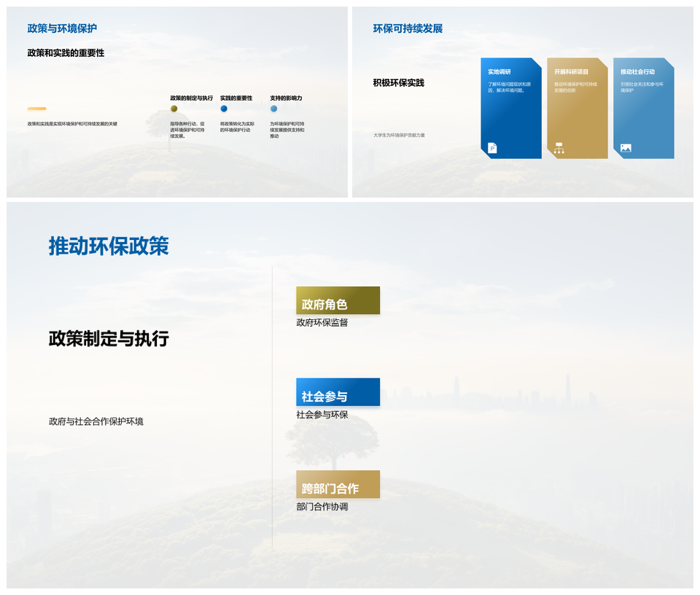
Task: Click the 推动环保政策 slide title
Action: click(109, 246)
